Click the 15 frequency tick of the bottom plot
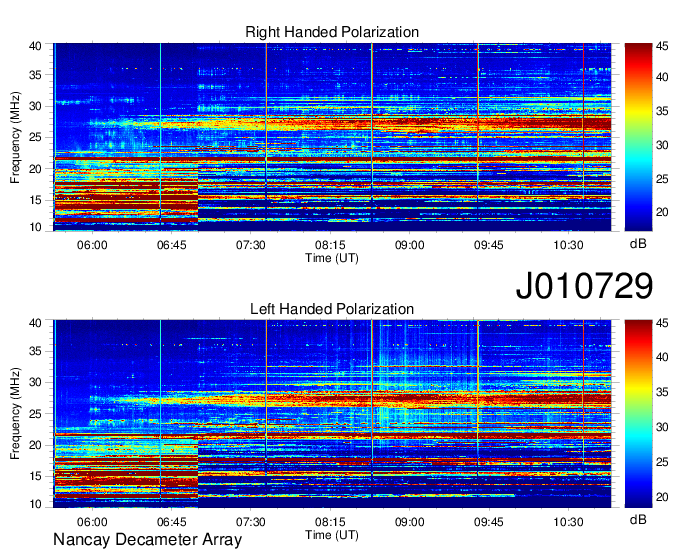 (x=36, y=476)
